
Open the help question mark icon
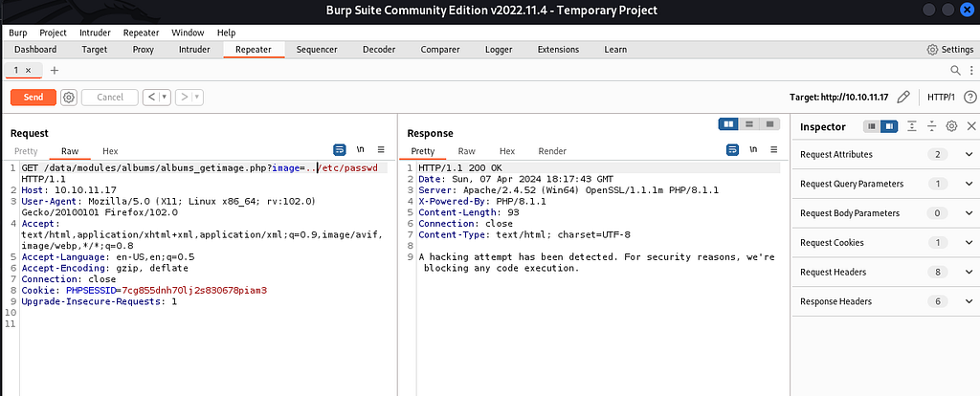coord(970,97)
